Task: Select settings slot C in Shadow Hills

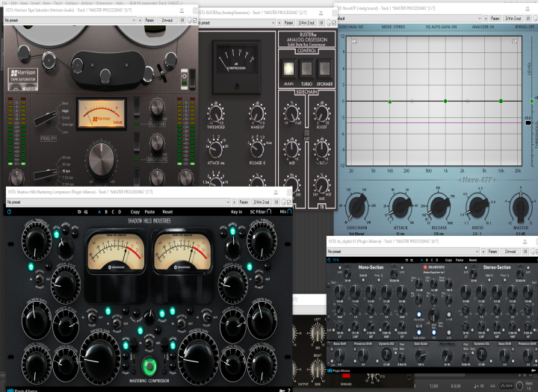Action: click(x=113, y=212)
